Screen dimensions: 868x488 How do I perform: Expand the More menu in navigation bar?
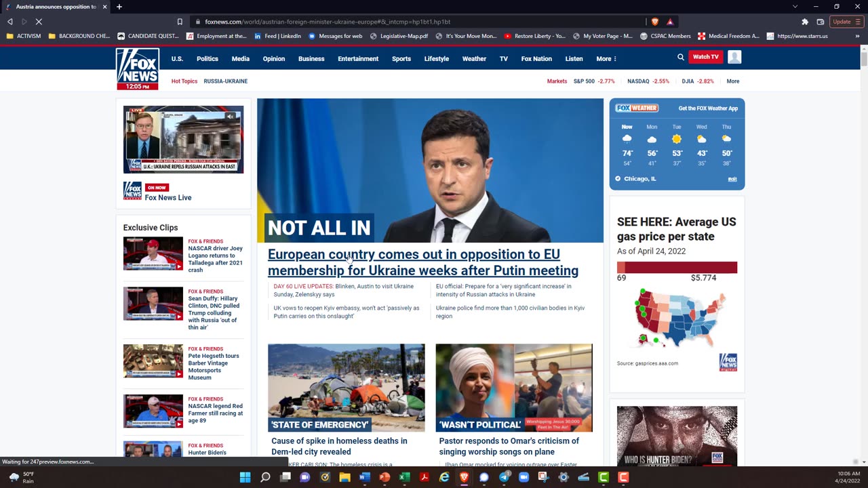click(x=606, y=59)
